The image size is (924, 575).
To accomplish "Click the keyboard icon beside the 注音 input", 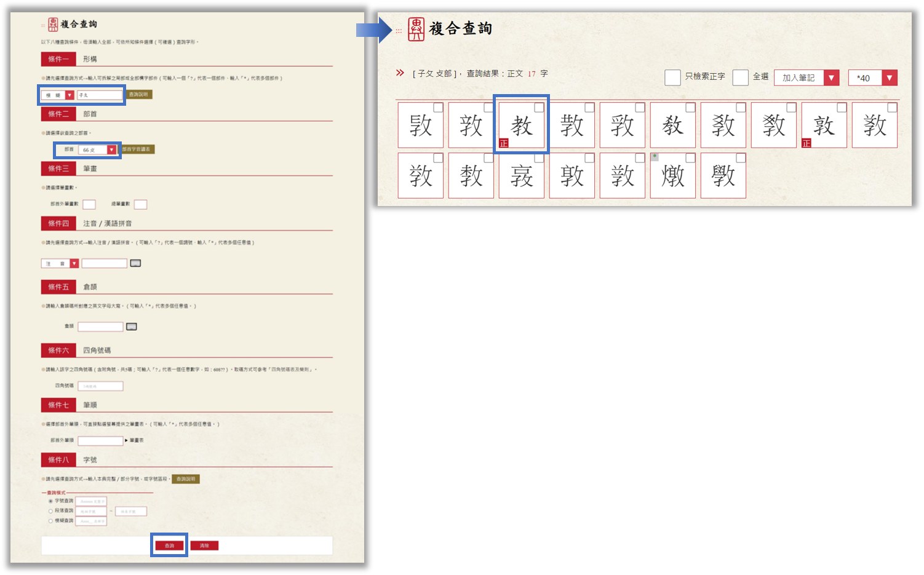I will (135, 263).
